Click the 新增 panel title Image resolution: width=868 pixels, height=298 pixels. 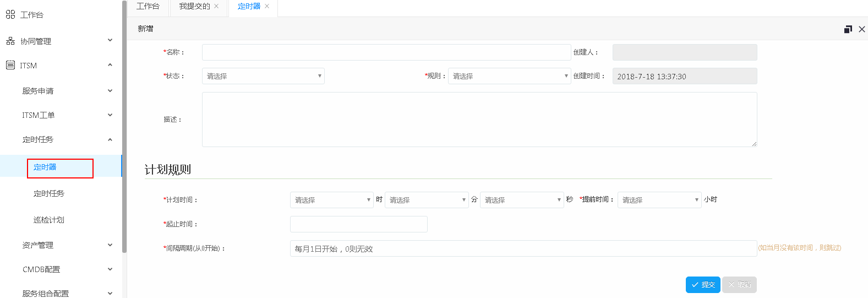coord(146,29)
